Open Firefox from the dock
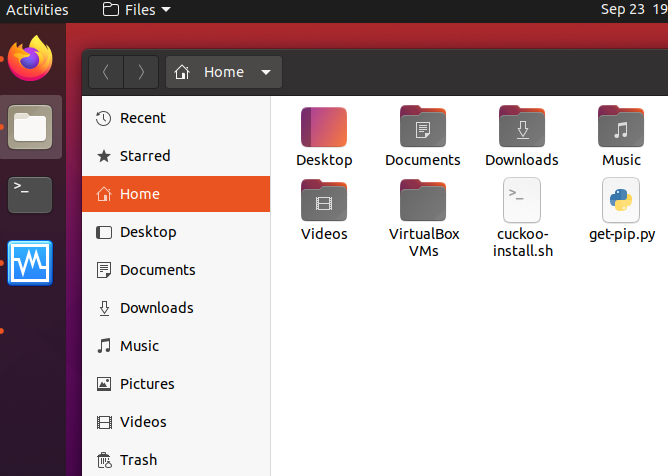This screenshot has width=668, height=476. click(x=30, y=58)
